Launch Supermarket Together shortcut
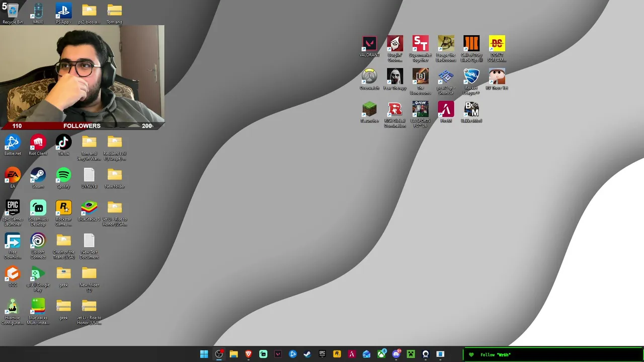Screen dimensions: 644x362 pyautogui.click(x=420, y=49)
